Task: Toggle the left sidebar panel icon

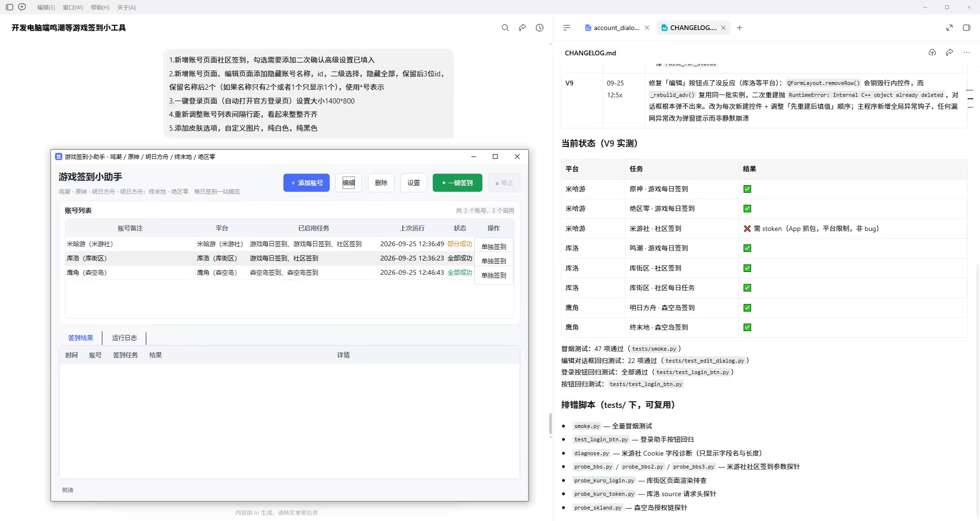Action: (9, 7)
